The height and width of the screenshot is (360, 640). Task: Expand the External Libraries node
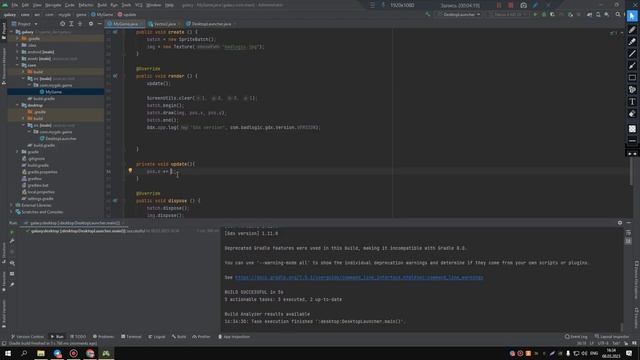pyautogui.click(x=11, y=205)
